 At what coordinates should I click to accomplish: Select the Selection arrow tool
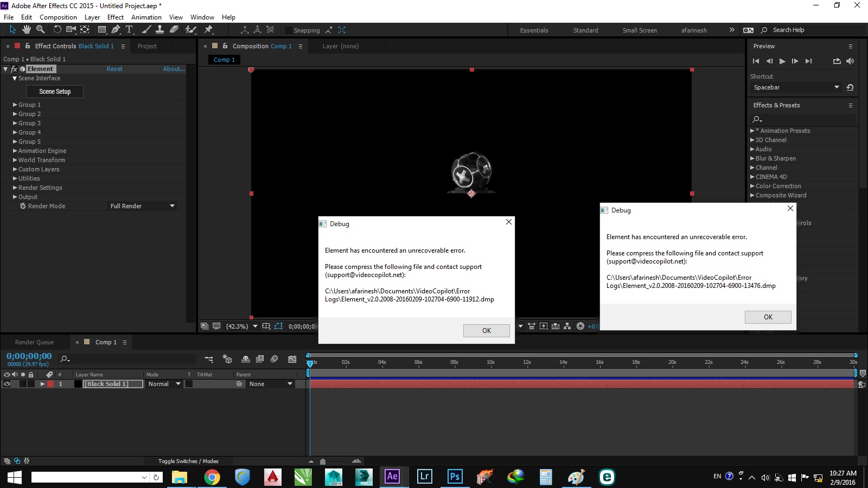(12, 29)
